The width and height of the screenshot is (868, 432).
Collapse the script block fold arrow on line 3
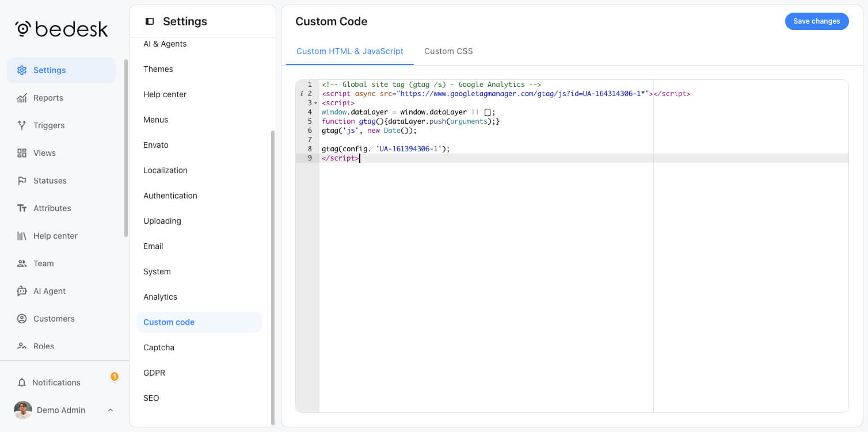tap(315, 103)
